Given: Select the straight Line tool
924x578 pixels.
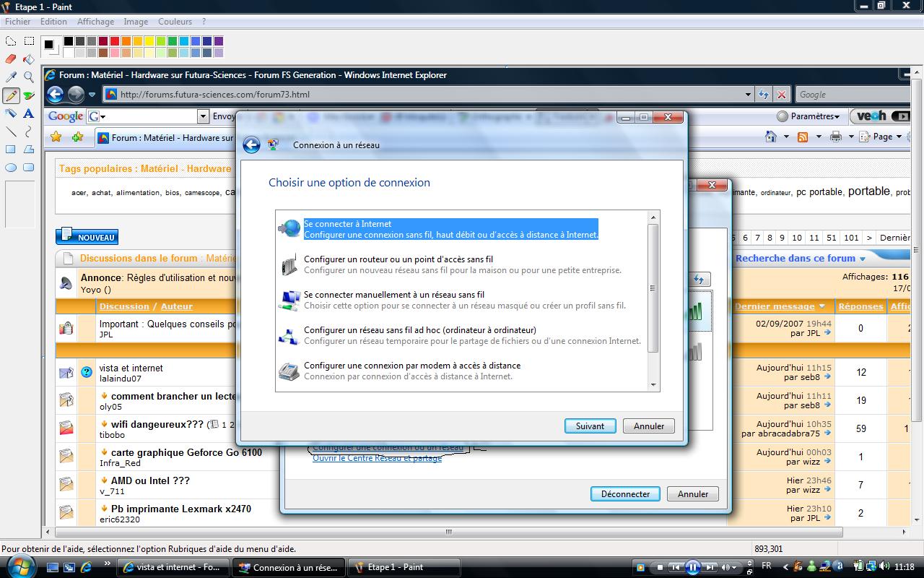Looking at the screenshot, I should pos(11,131).
